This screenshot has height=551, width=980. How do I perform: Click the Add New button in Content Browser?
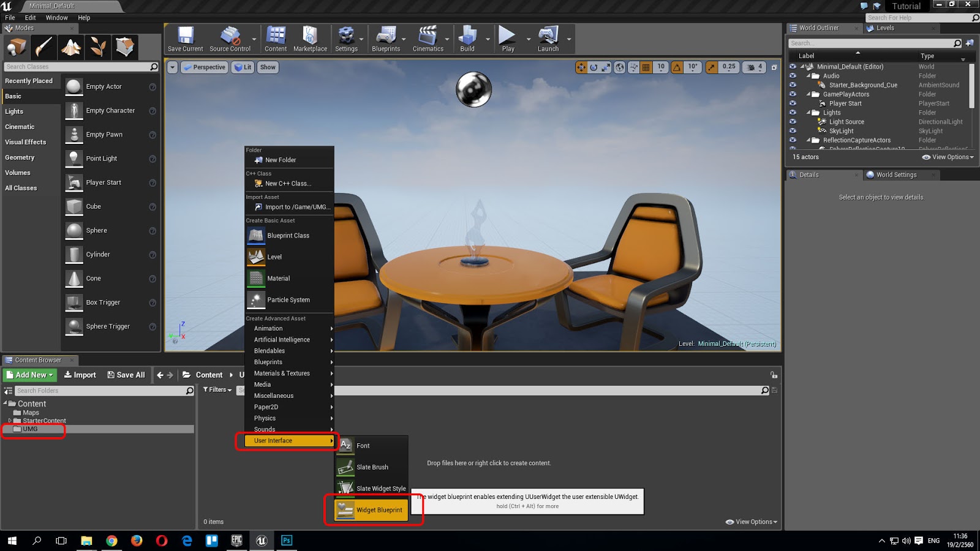pos(28,374)
